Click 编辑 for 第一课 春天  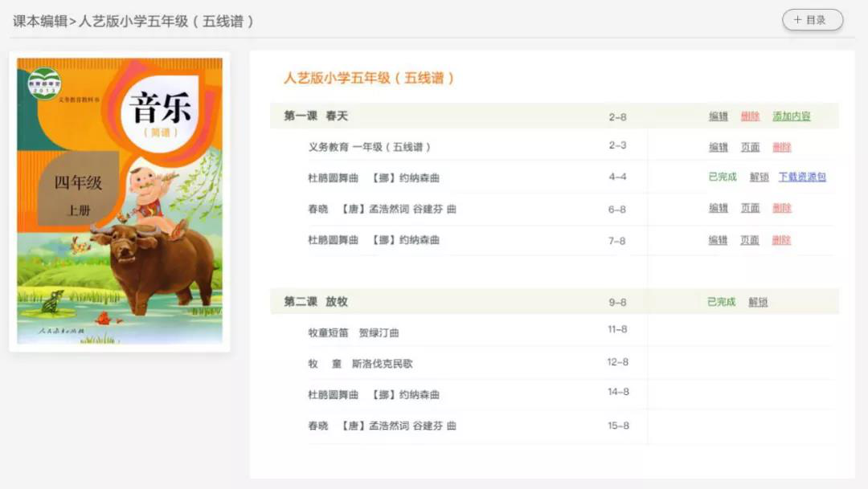tap(718, 116)
